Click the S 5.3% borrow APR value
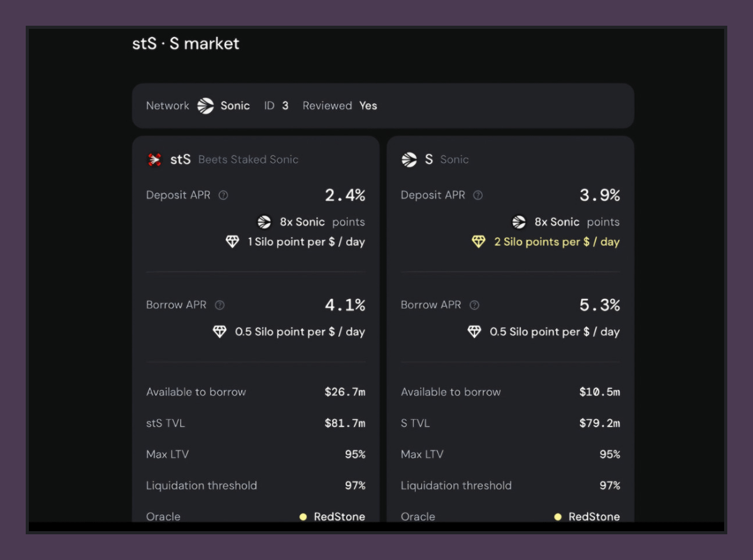Viewport: 753px width, 560px height. (x=599, y=305)
